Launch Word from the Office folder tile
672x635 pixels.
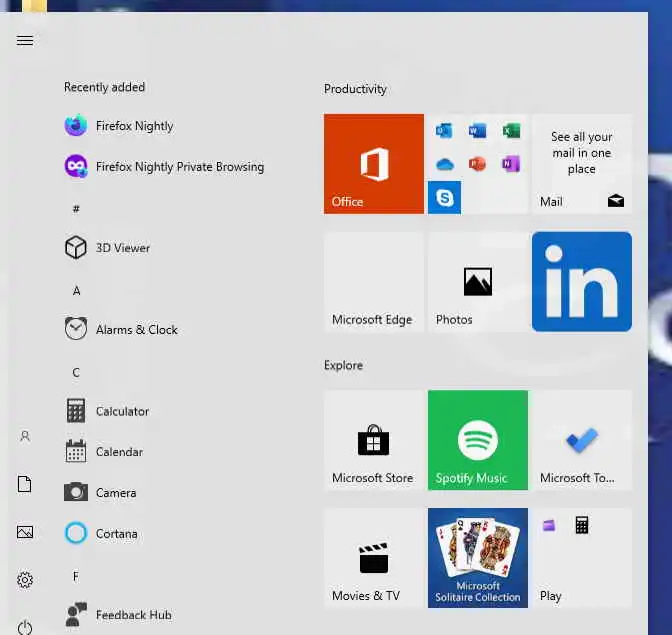pyautogui.click(x=477, y=130)
